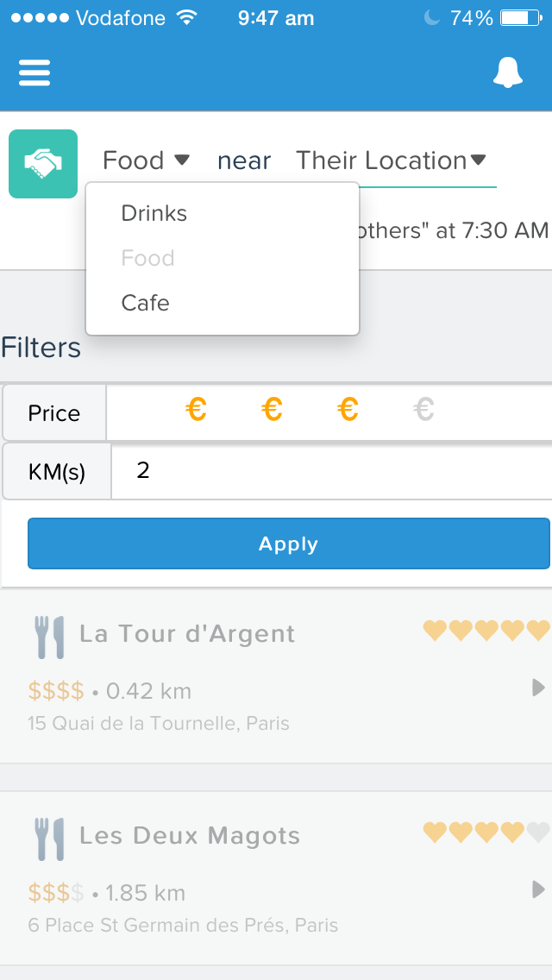Select the first euro price level
This screenshot has width=552, height=980.
point(197,410)
